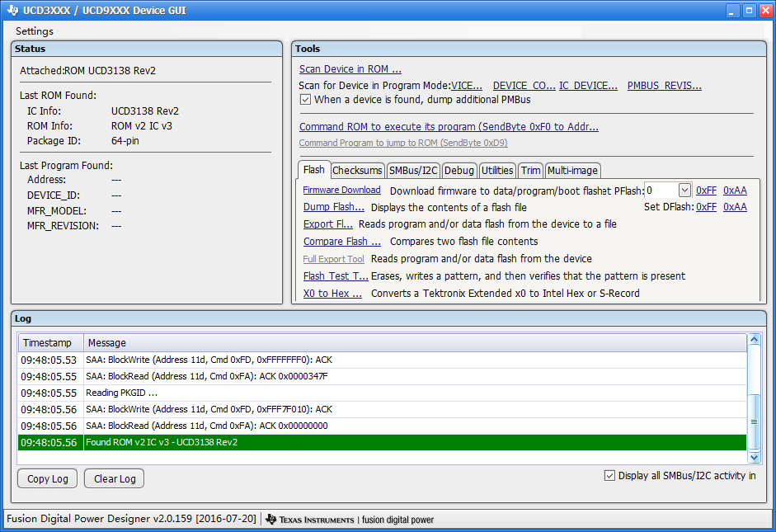Click the 'MFR_MODEL:' label
The width and height of the screenshot is (776, 532).
(57, 211)
